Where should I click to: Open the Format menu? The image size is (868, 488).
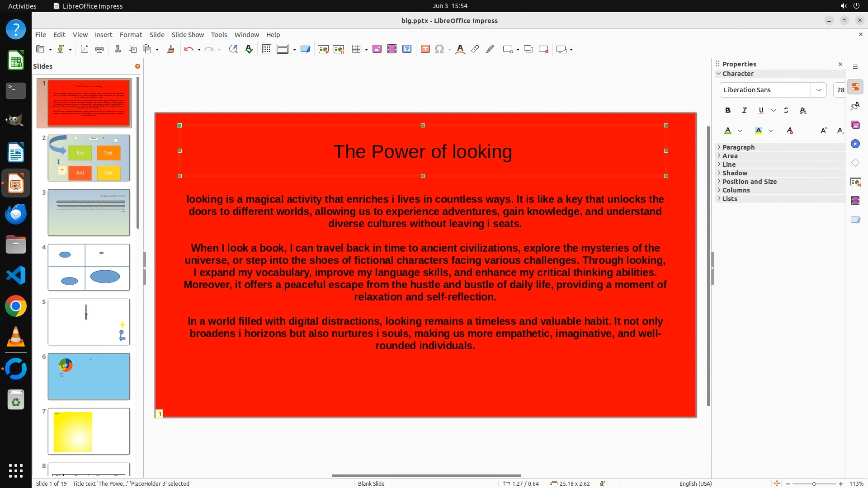pos(131,35)
